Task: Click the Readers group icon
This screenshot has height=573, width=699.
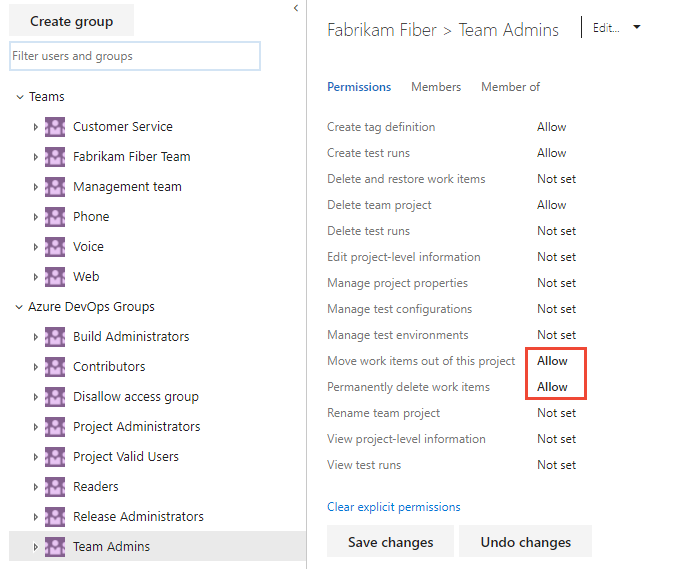Action: (55, 487)
